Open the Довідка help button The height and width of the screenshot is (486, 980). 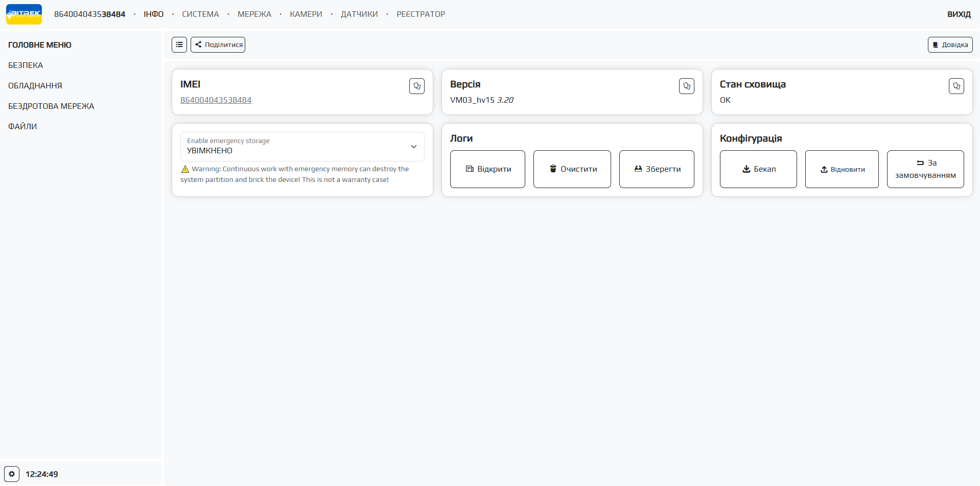(950, 45)
